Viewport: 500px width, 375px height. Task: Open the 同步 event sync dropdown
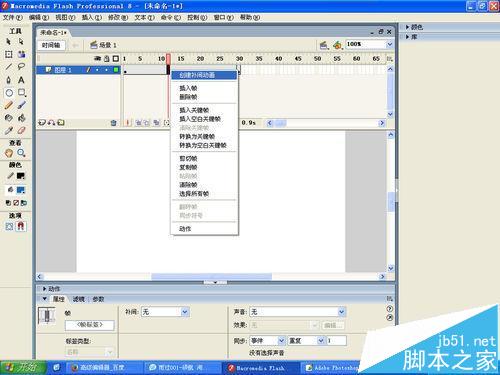pyautogui.click(x=281, y=341)
